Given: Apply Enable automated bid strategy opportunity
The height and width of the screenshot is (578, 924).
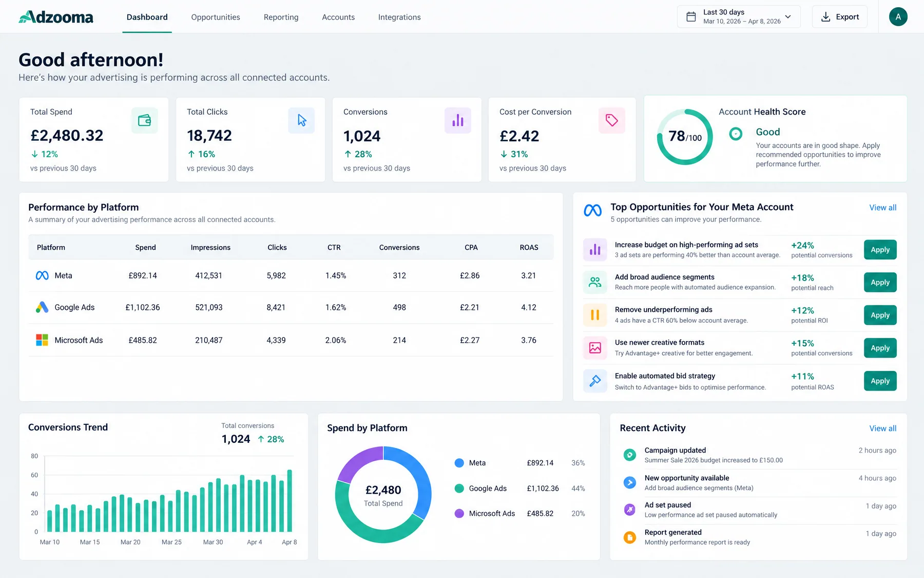Looking at the screenshot, I should point(880,381).
